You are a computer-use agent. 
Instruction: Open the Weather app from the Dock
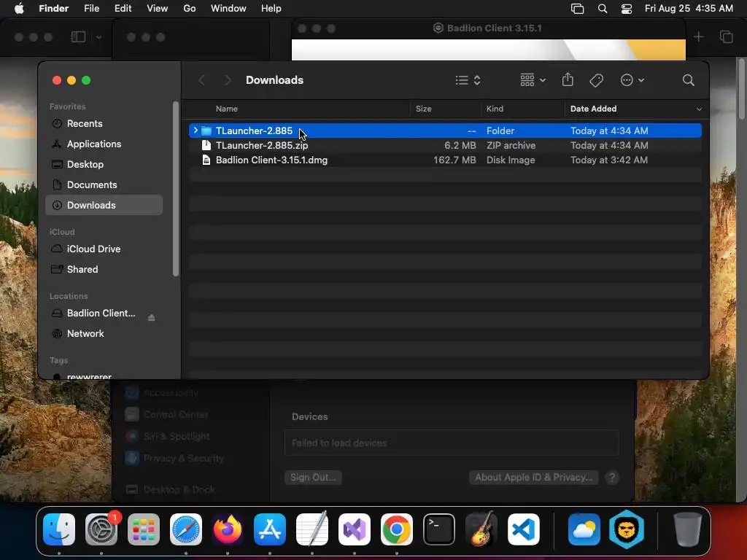(x=584, y=529)
